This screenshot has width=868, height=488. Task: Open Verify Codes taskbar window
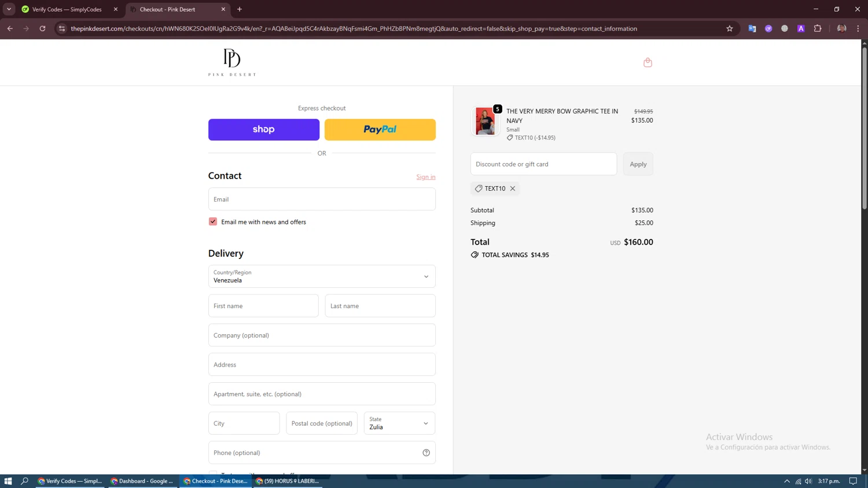pyautogui.click(x=69, y=481)
